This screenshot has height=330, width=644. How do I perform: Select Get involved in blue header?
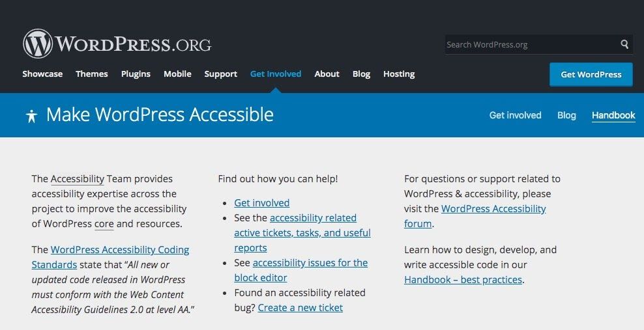515,115
